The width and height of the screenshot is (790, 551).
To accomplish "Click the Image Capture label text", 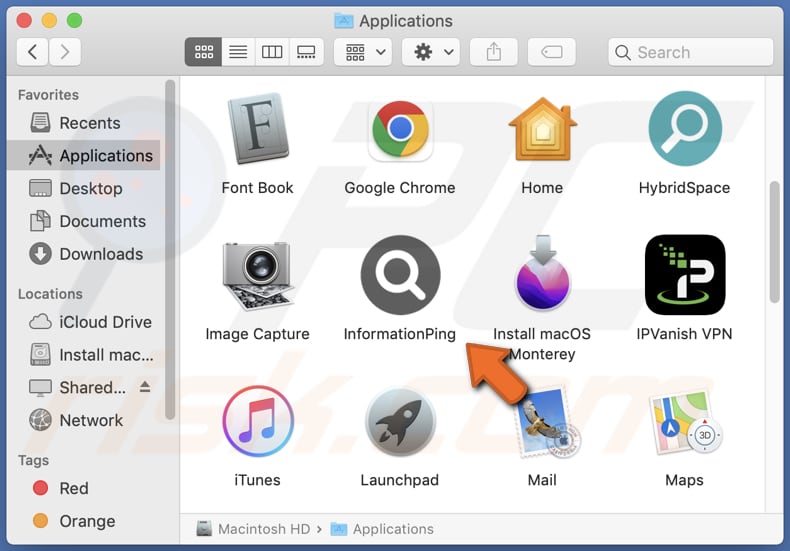I will pyautogui.click(x=257, y=334).
